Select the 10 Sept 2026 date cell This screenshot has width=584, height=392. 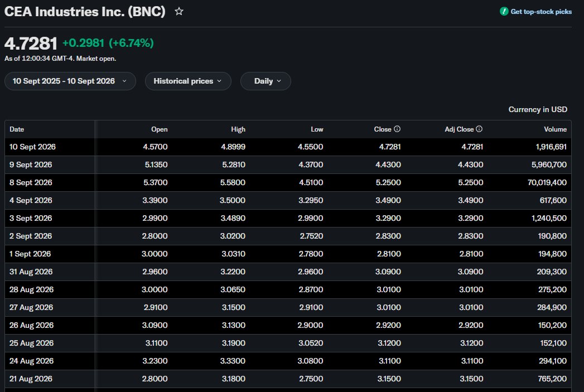tap(32, 147)
